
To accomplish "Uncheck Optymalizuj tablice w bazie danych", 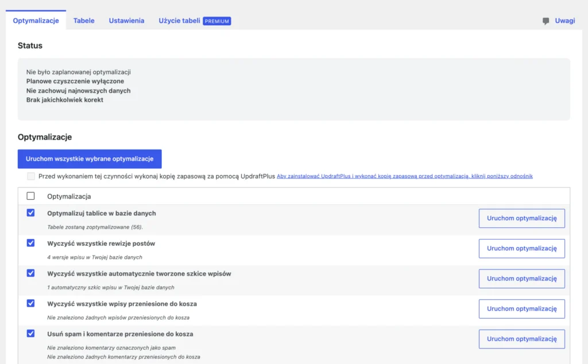I will click(31, 213).
